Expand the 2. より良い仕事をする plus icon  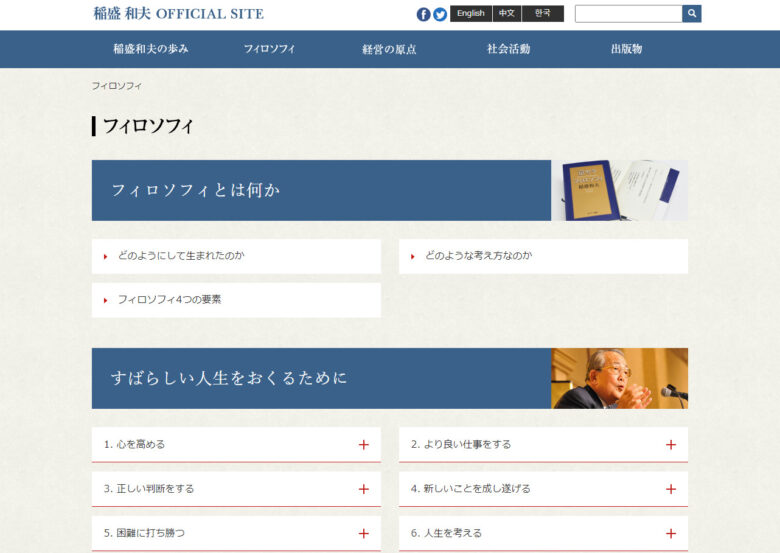[x=671, y=445]
